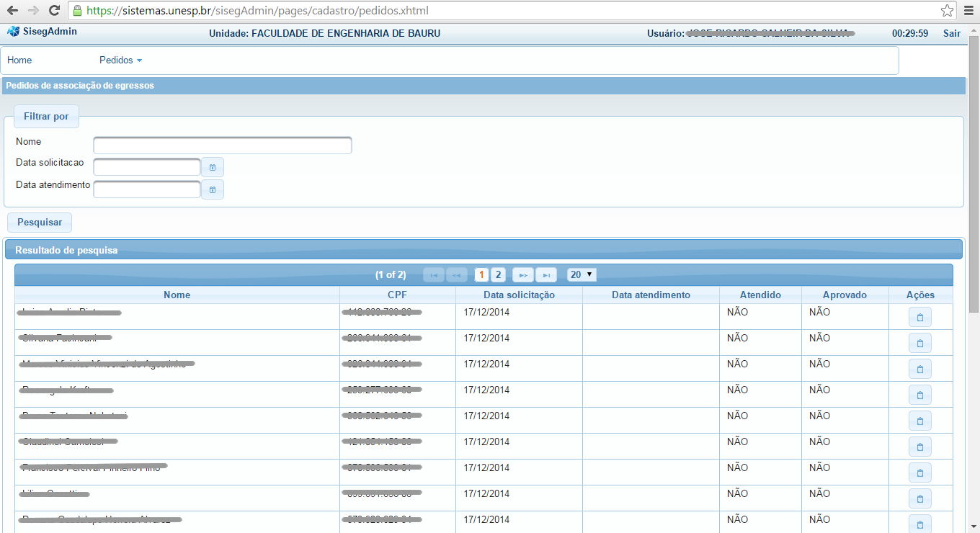Click the session timer 00:29:59

(x=910, y=33)
